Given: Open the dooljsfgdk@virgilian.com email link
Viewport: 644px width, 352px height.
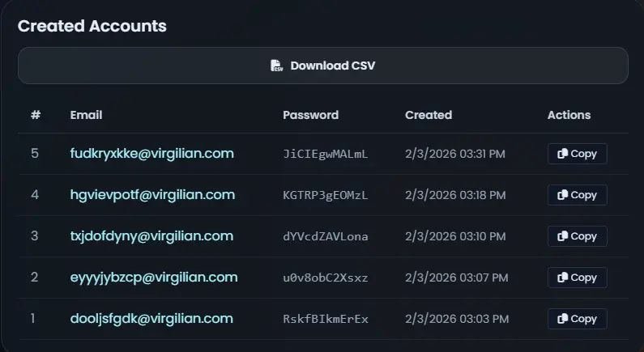Looking at the screenshot, I should [151, 319].
